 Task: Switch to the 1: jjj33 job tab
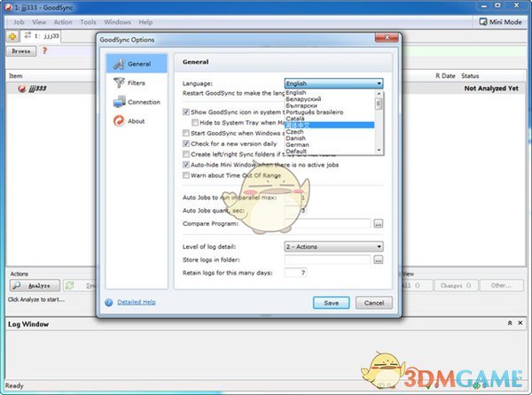[x=42, y=36]
